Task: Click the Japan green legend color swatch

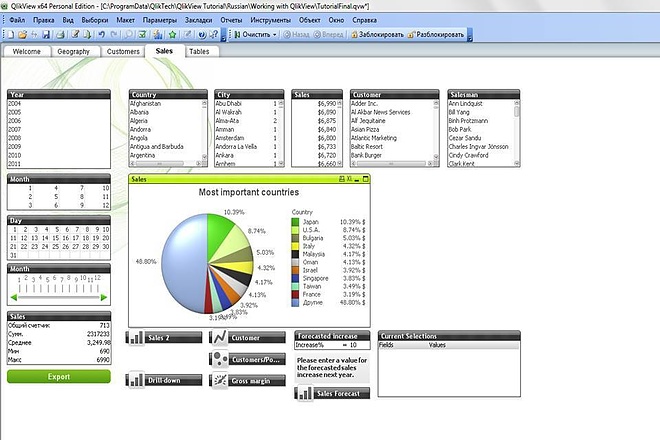Action: pos(295,221)
